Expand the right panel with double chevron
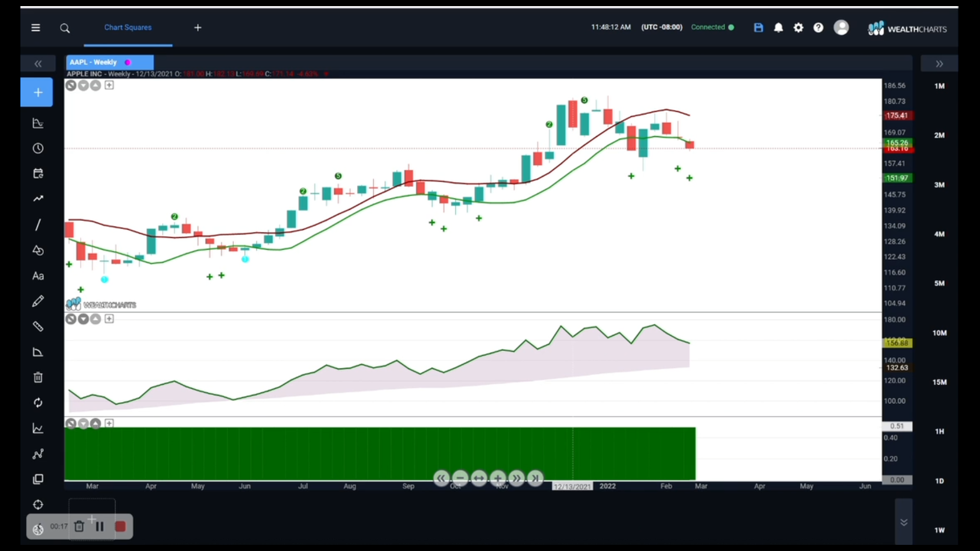The height and width of the screenshot is (551, 980). click(939, 64)
